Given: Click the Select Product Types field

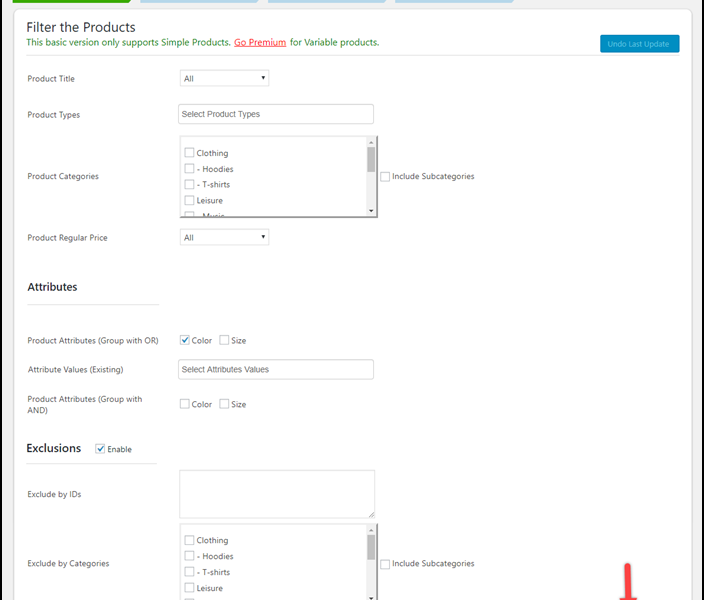Looking at the screenshot, I should tap(275, 114).
